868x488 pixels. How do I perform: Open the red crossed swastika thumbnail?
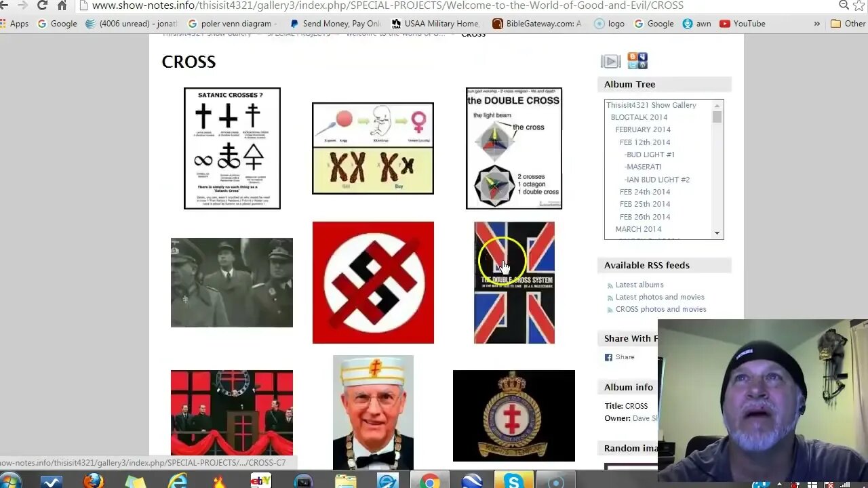point(373,283)
